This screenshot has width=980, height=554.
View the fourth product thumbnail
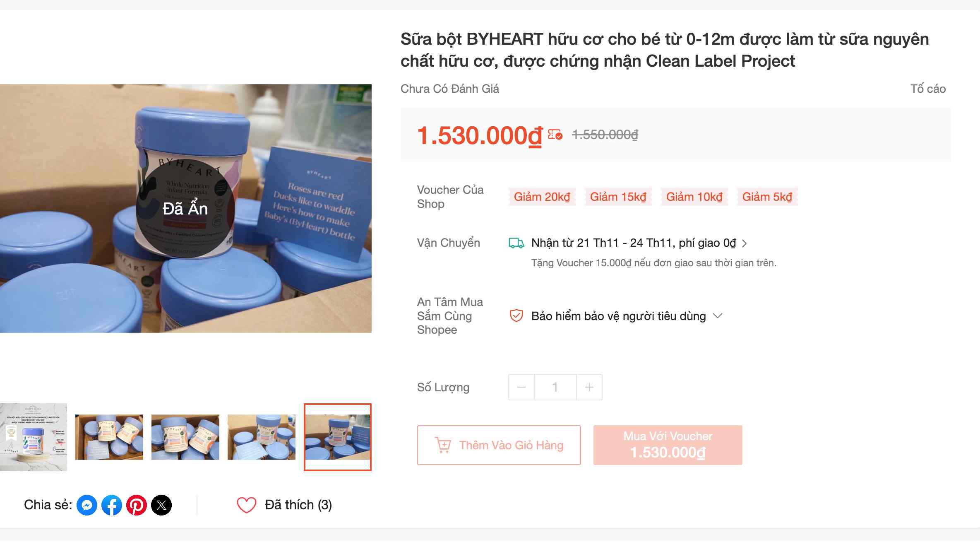tap(262, 437)
